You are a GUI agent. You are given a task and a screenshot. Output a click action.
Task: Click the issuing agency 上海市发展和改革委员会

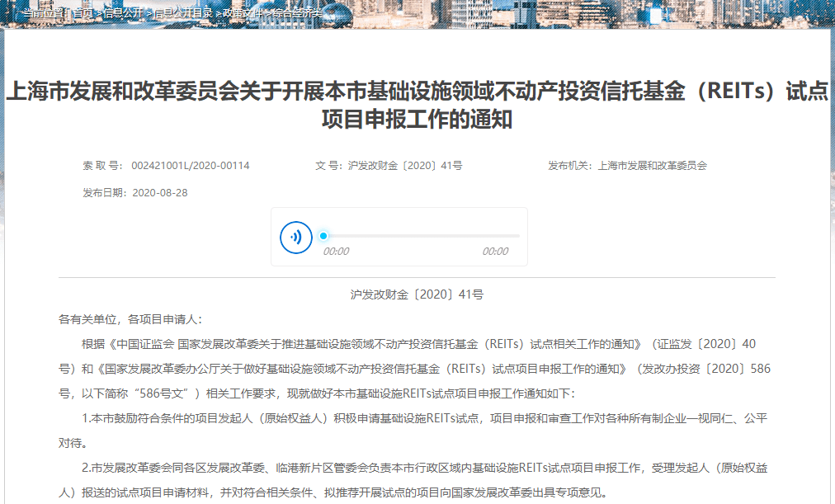(651, 166)
